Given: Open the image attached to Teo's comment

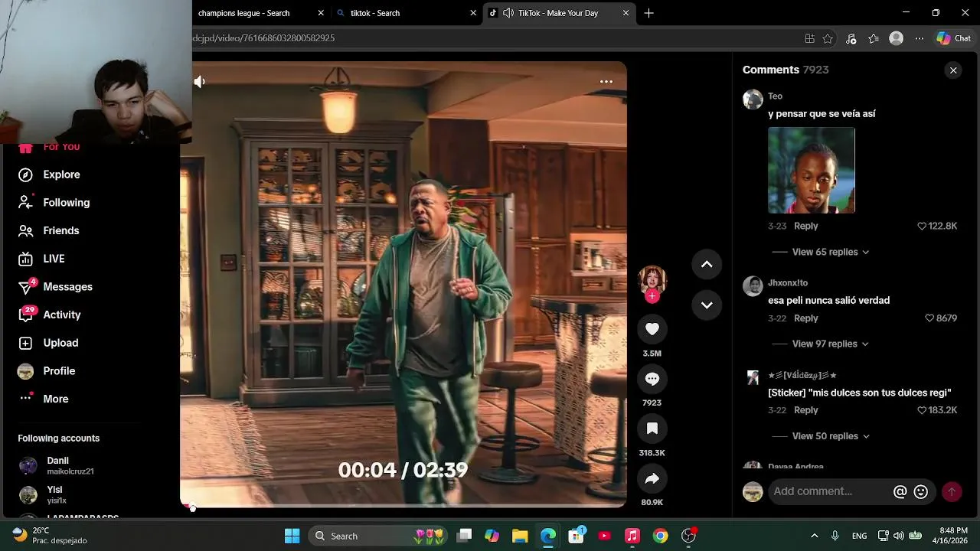Looking at the screenshot, I should (x=812, y=170).
